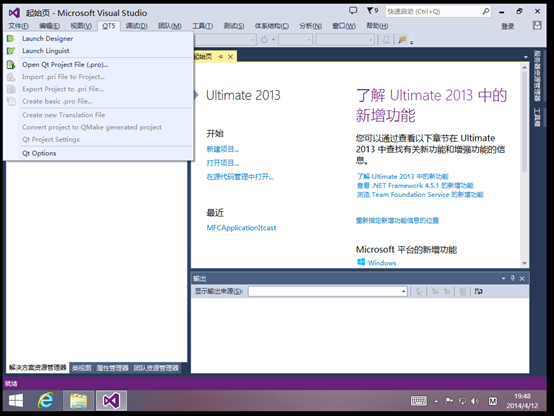554x416 pixels.
Task: Click the .NET Framework 4.5.1 link
Action: [x=415, y=186]
